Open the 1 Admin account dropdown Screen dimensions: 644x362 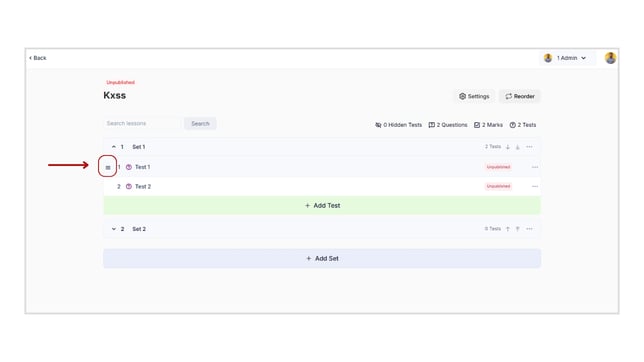point(567,58)
